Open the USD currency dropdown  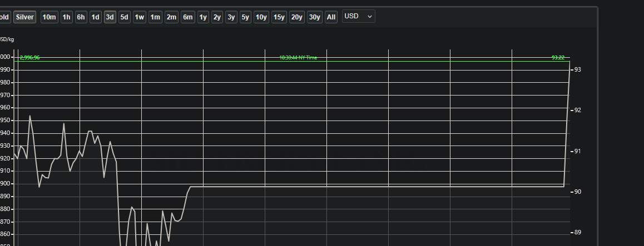click(358, 17)
